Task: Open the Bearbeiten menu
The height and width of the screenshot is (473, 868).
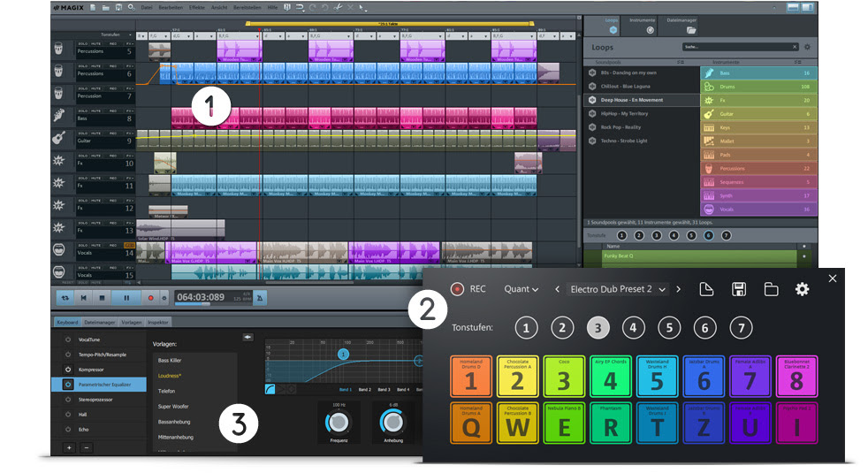Action: click(171, 8)
